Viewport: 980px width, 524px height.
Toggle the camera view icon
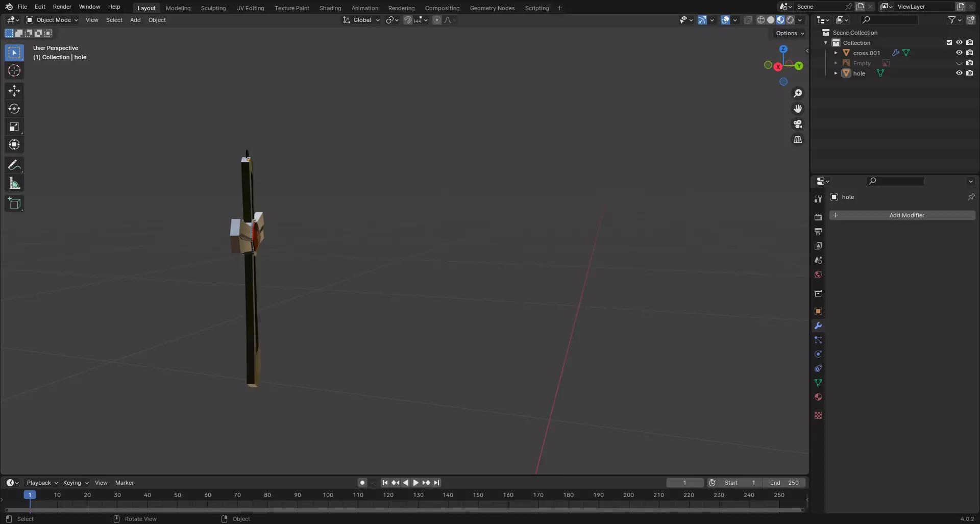(x=798, y=124)
